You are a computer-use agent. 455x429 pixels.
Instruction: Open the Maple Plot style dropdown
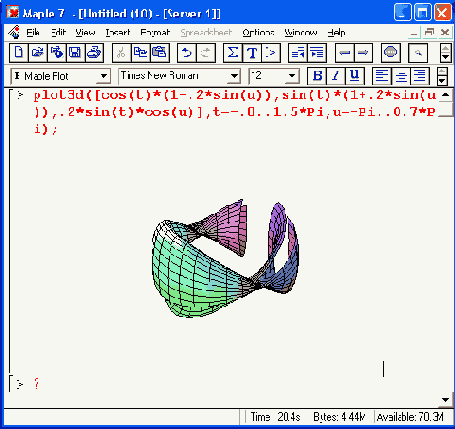coord(104,76)
